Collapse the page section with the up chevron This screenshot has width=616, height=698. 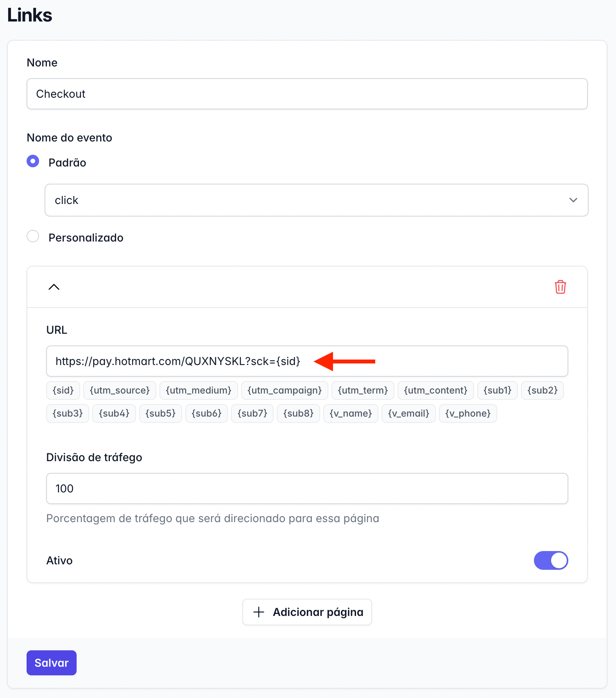tap(54, 287)
